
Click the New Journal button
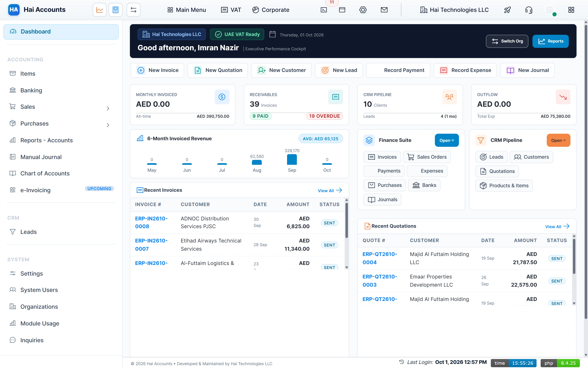tap(527, 70)
